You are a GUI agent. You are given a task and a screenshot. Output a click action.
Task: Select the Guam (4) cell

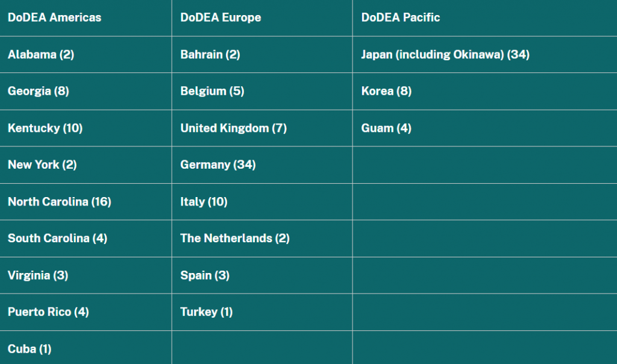click(x=386, y=128)
